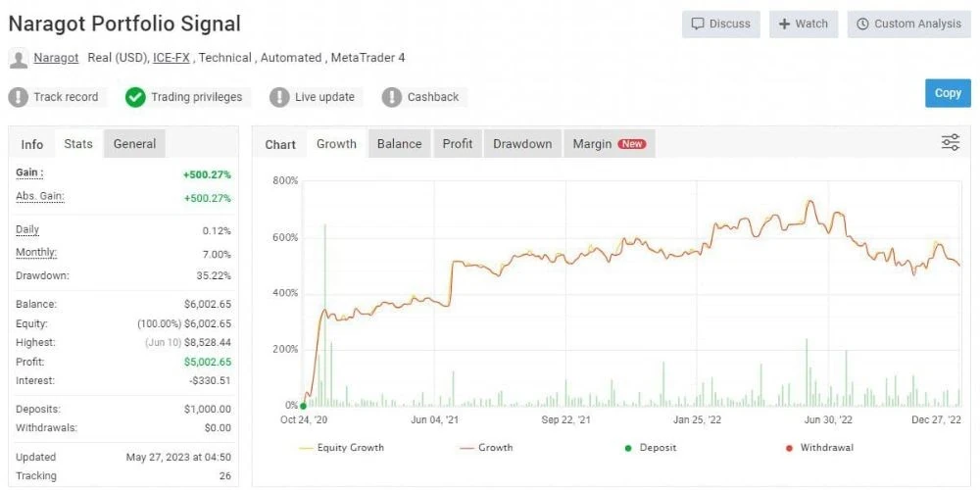Open the Margin tab marked New

click(x=610, y=144)
